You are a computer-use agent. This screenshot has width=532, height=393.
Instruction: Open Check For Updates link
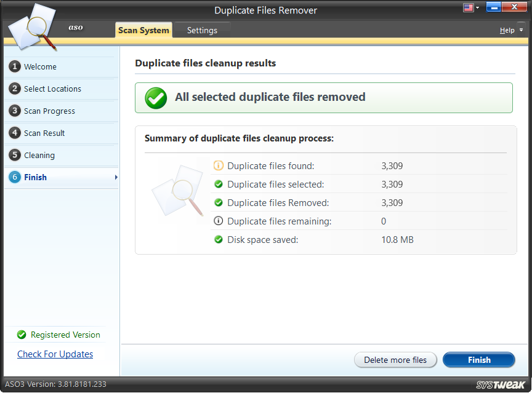(55, 354)
